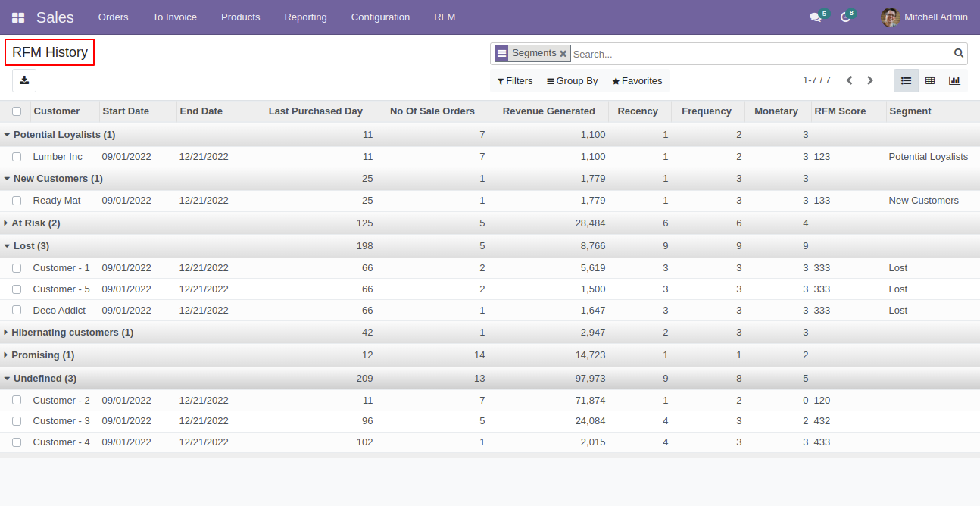Switch to list view

[x=906, y=80]
